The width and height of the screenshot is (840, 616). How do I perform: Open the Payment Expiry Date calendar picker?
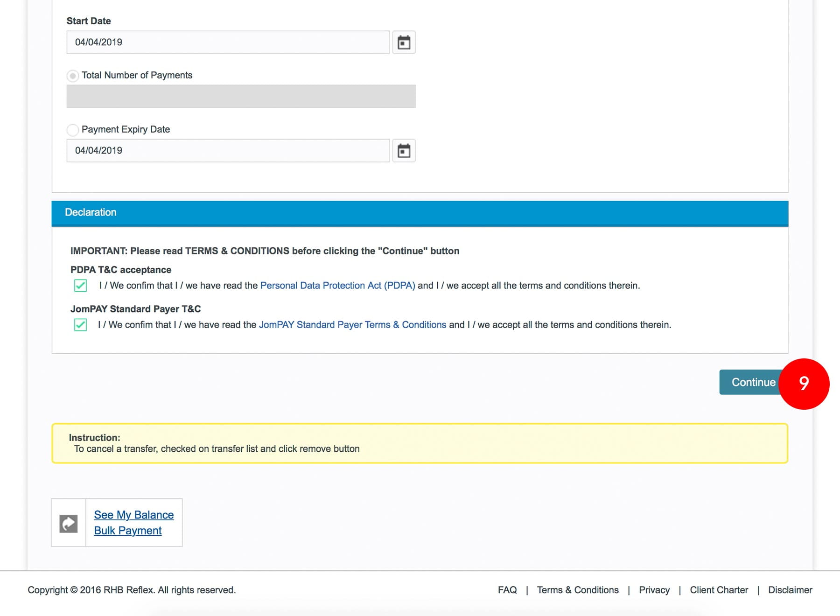(404, 151)
